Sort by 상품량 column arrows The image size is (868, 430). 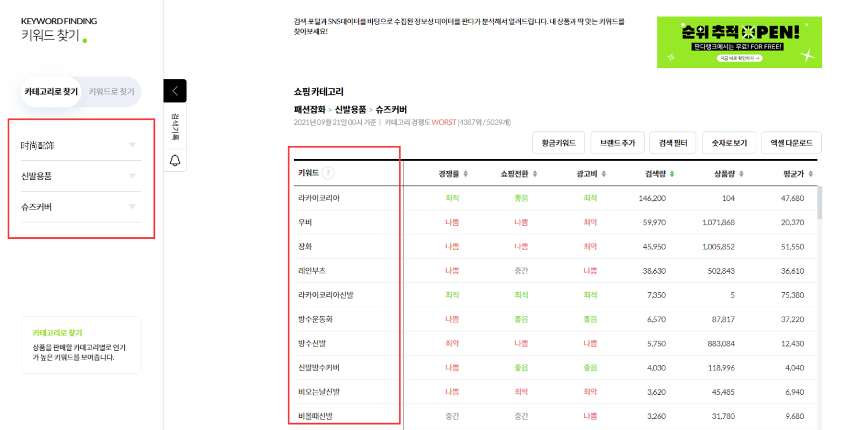(741, 174)
